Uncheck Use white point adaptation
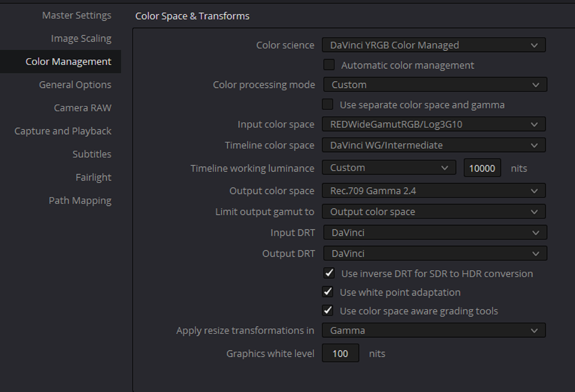 (x=328, y=292)
